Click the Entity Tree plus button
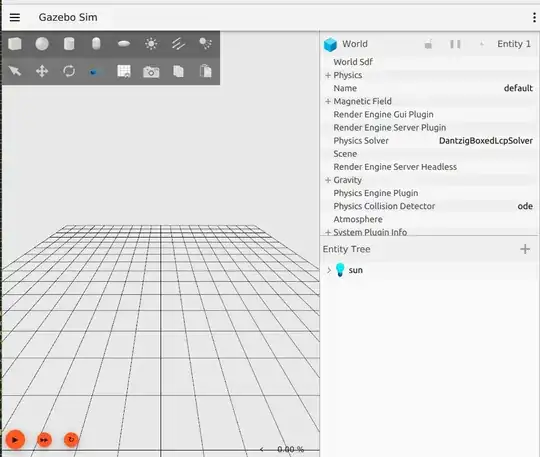The image size is (540, 457). [525, 249]
